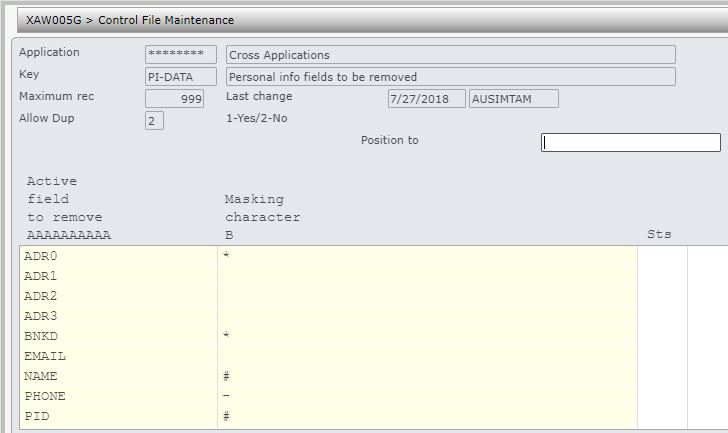Choose the ADR3 row in the list
Viewport: 728px width, 433px height.
coord(118,317)
